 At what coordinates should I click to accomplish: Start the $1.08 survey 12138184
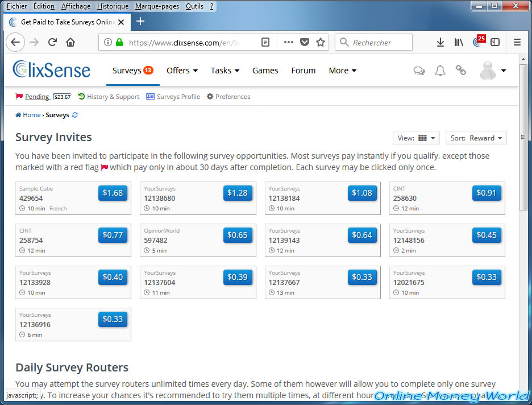point(362,193)
